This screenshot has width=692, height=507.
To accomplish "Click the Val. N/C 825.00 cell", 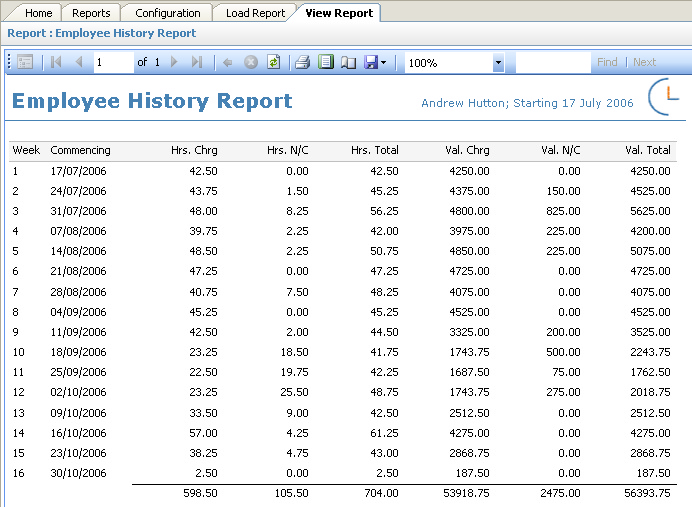I will pyautogui.click(x=563, y=211).
